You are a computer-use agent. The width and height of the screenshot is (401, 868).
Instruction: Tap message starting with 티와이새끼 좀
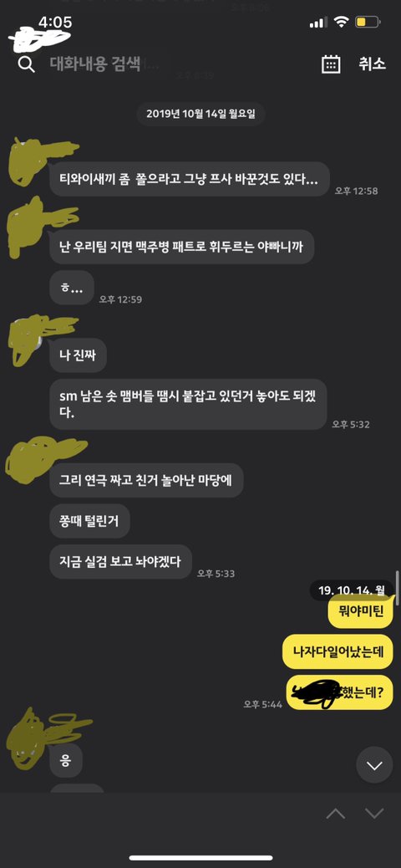[x=190, y=178]
